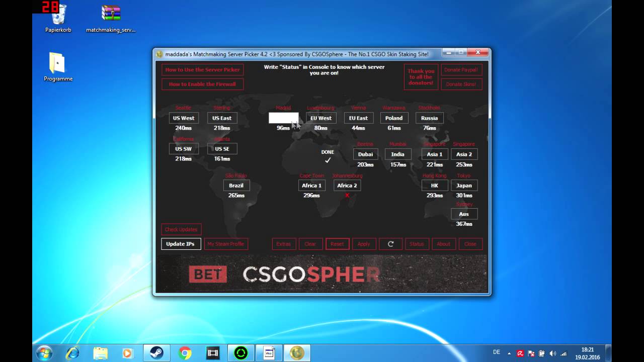Click the network signal tray icon
The height and width of the screenshot is (362, 644).
[x=564, y=353]
